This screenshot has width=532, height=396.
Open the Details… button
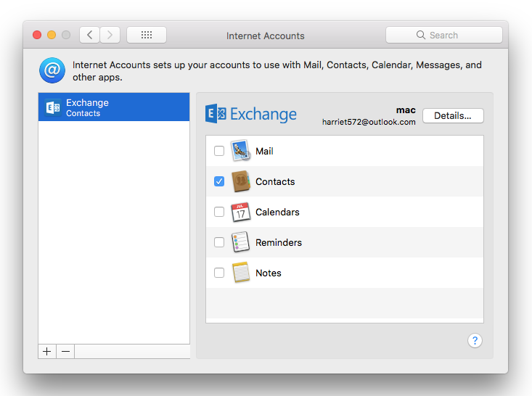tap(453, 115)
